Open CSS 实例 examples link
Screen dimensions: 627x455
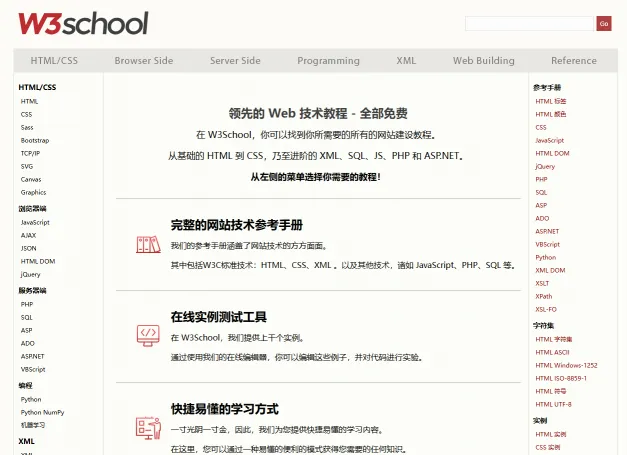547,447
